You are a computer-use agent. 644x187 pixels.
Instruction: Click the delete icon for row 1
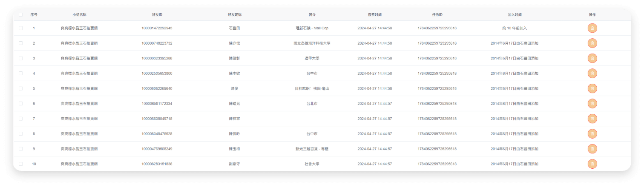[x=592, y=28]
